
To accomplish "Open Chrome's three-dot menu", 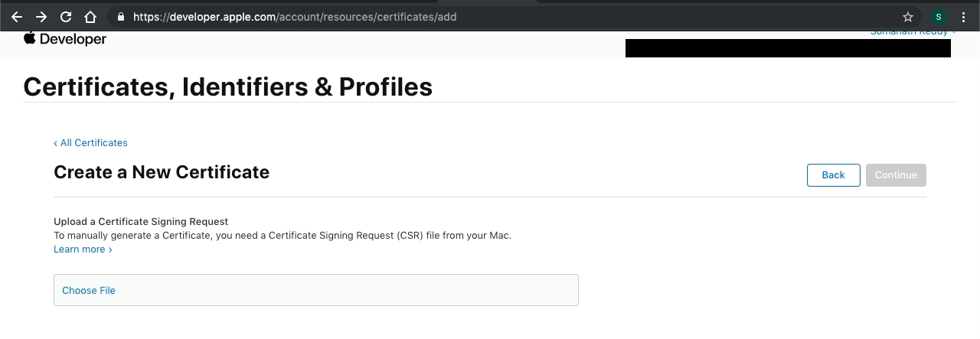I will coord(963,17).
